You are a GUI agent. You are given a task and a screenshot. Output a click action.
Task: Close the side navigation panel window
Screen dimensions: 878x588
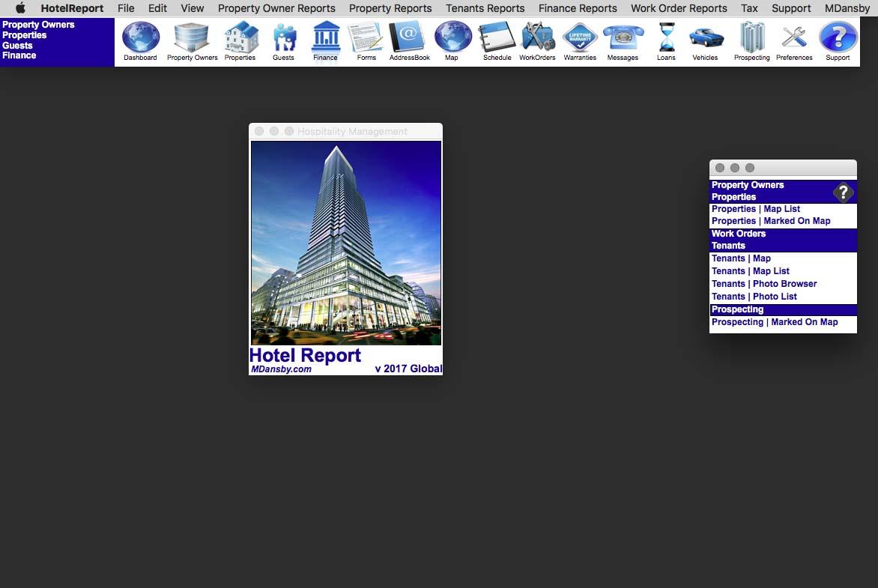pos(719,168)
